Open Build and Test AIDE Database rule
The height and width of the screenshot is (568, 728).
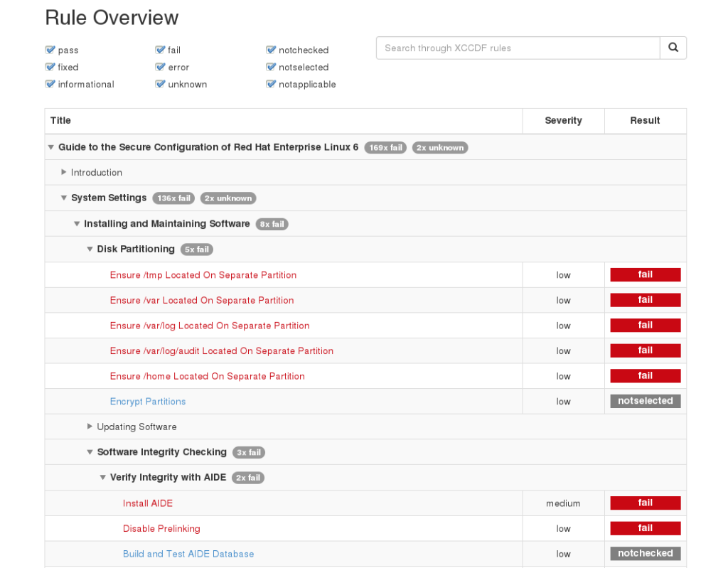pos(188,554)
